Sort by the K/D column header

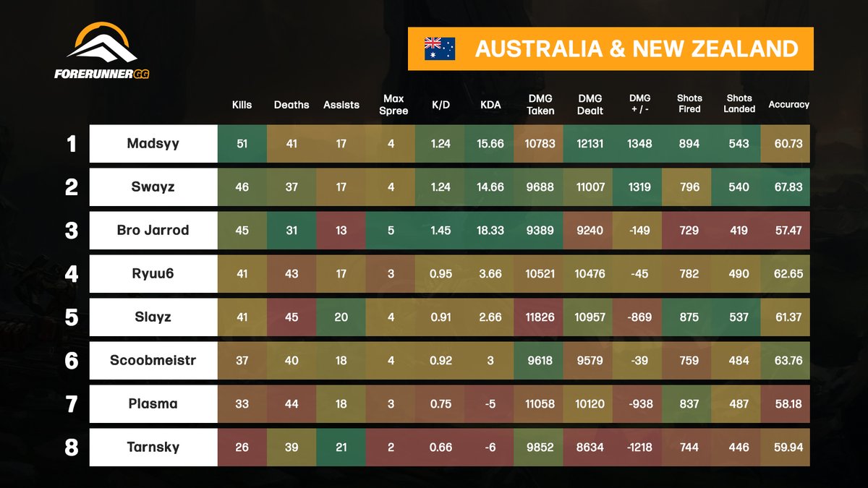tap(441, 105)
